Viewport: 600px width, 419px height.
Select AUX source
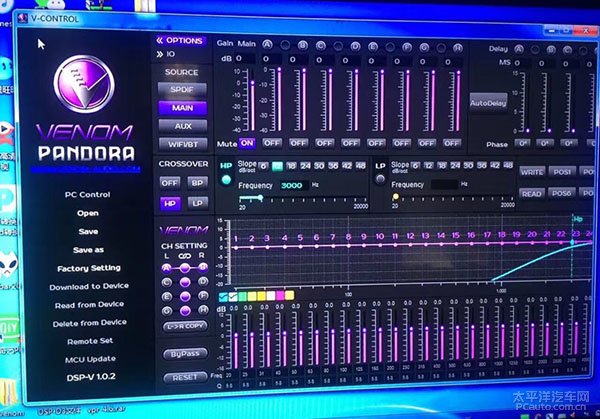pos(183,126)
